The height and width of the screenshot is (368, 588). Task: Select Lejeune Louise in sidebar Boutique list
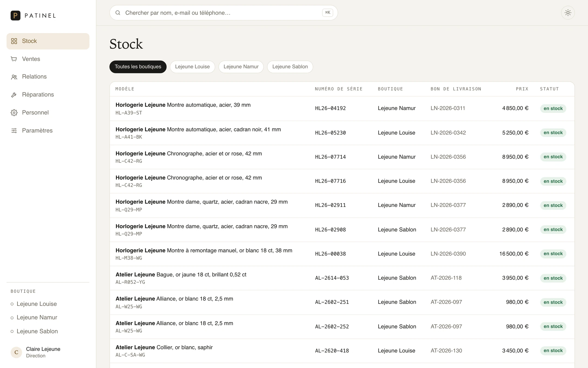(37, 304)
